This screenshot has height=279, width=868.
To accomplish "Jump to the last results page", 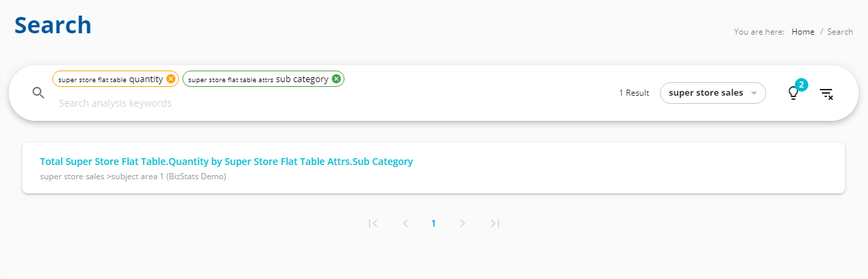I will [495, 223].
